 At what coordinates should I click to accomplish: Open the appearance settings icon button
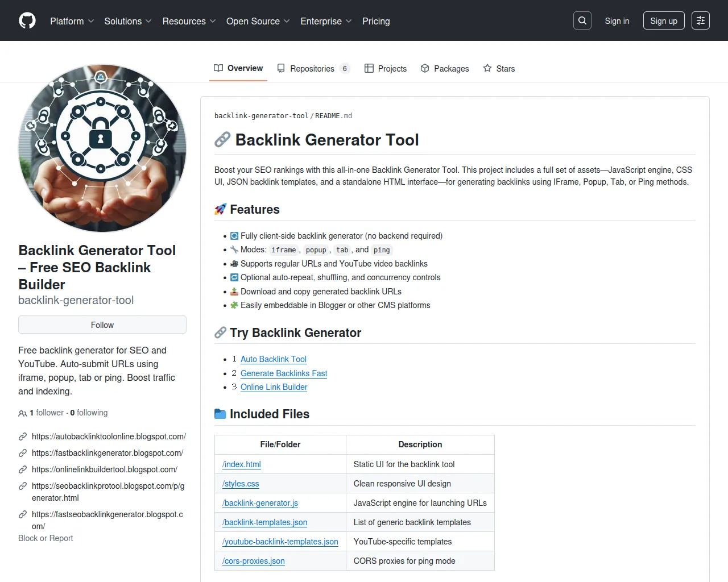pos(701,21)
